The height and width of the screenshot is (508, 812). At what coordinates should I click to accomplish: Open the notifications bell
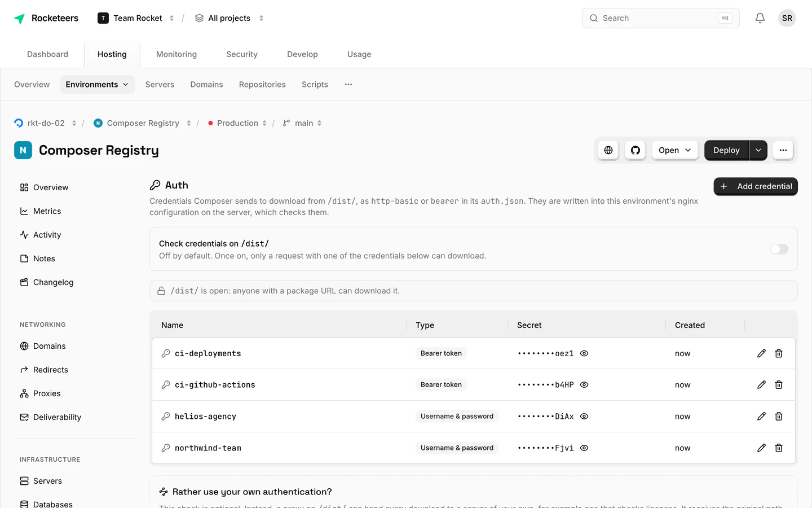760,18
